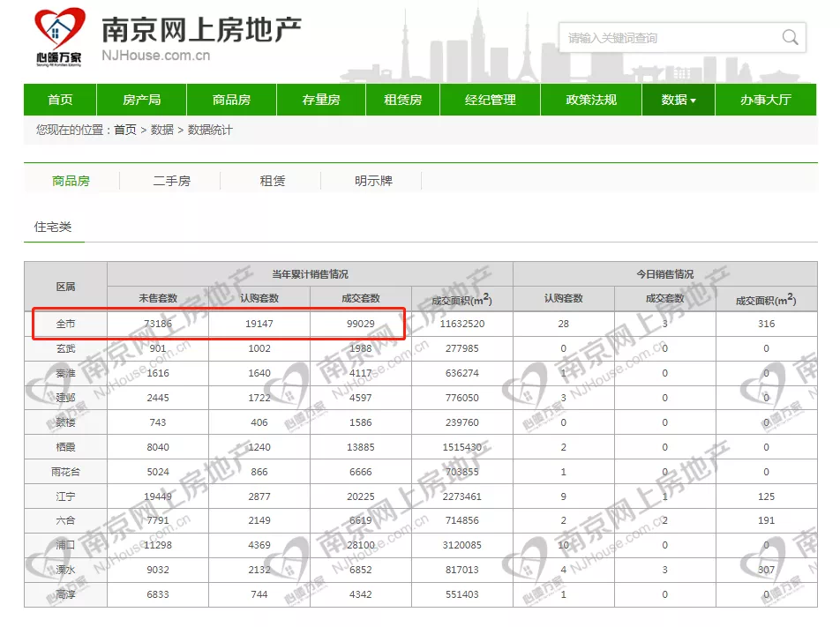
Task: Open the 经纪管理 navigation item
Action: (491, 100)
